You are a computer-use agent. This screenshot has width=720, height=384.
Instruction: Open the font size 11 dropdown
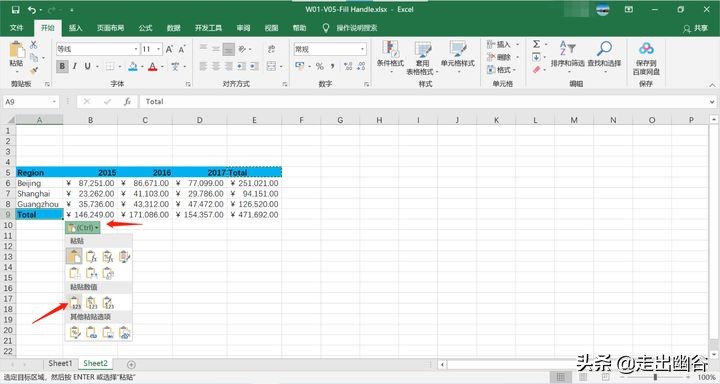pyautogui.click(x=158, y=49)
